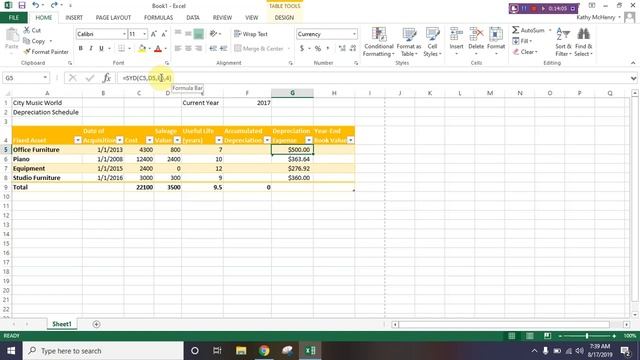The width and height of the screenshot is (640, 360).
Task: Decrease font size with the smaller A icon
Action: pyautogui.click(x=164, y=34)
